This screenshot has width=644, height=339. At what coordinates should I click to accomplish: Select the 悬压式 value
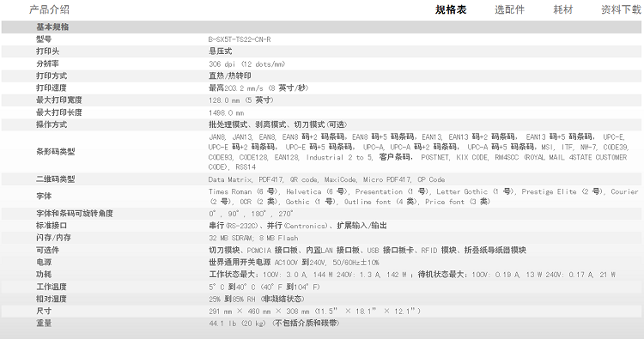tap(220, 51)
